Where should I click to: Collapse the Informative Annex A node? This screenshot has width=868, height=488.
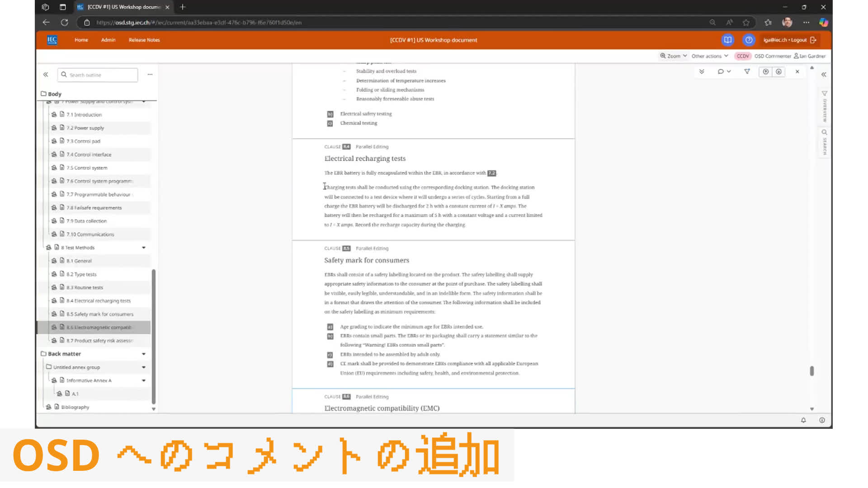click(x=144, y=380)
